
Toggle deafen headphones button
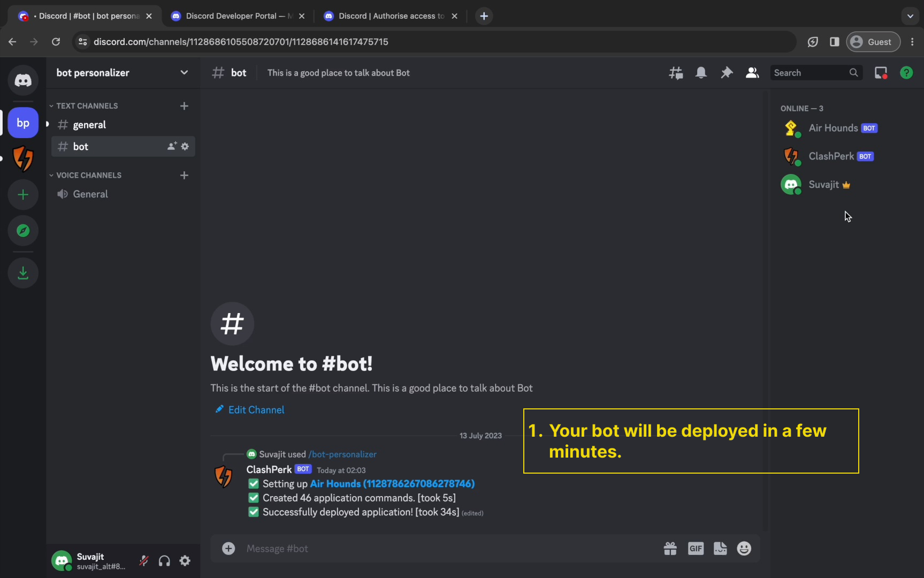[164, 561]
